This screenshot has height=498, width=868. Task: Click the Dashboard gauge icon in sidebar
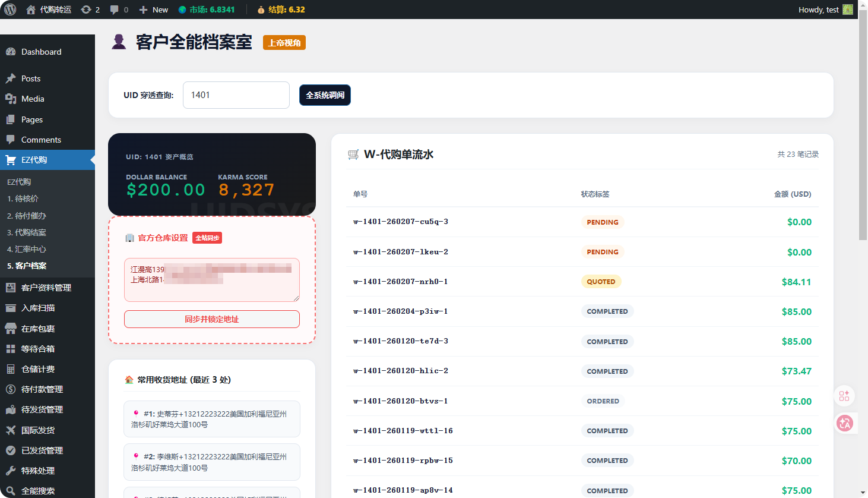coord(11,52)
